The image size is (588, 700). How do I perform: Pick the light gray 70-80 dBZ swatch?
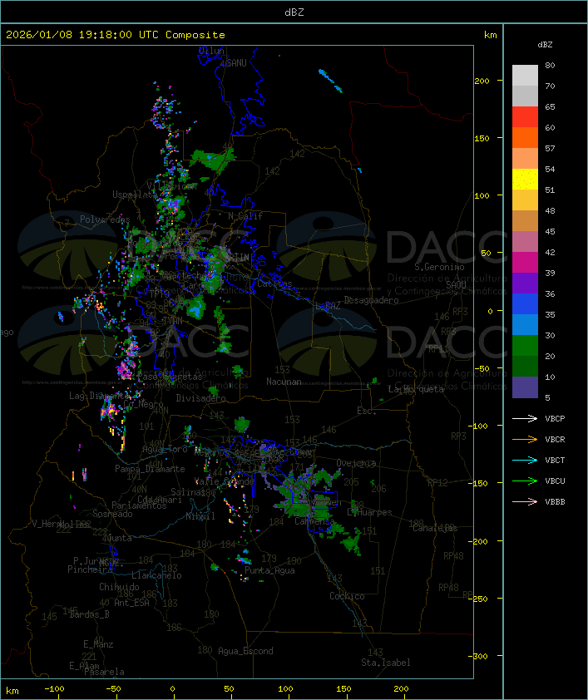[525, 76]
